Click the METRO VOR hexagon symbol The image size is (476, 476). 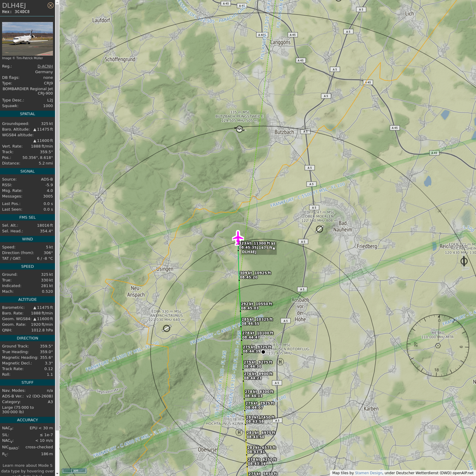[438, 345]
